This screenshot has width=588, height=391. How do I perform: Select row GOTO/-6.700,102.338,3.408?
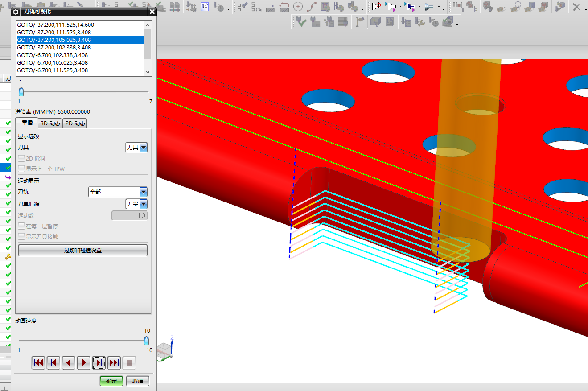[x=80, y=55]
